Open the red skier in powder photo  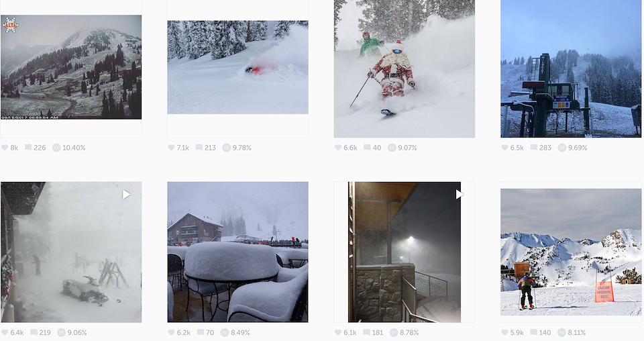[237, 67]
